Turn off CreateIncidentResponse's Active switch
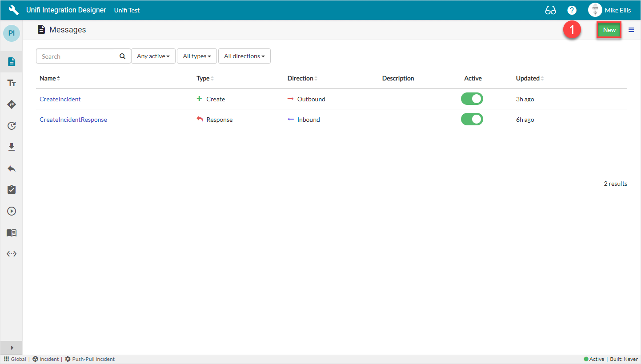This screenshot has height=364, width=641. tap(472, 119)
